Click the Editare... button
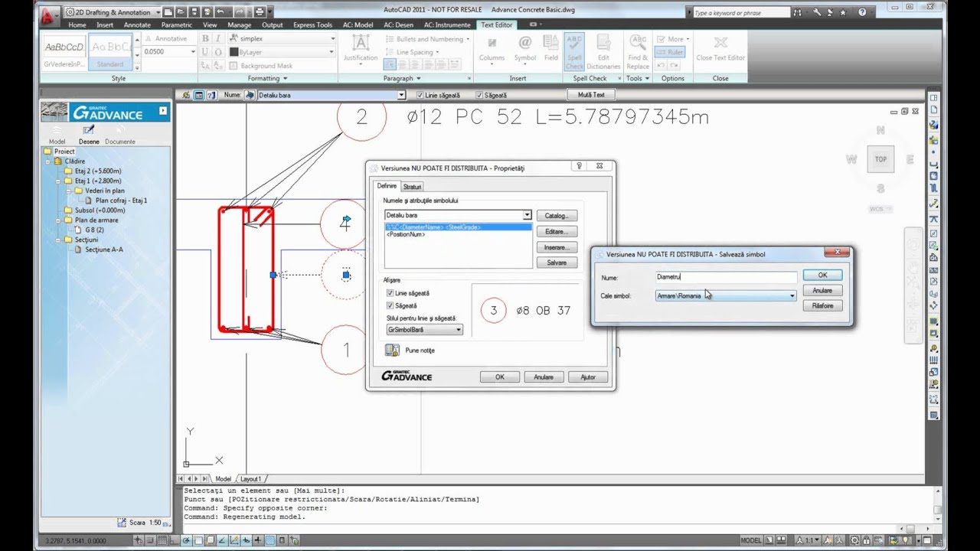Image resolution: width=980 pixels, height=551 pixels. pyautogui.click(x=557, y=231)
